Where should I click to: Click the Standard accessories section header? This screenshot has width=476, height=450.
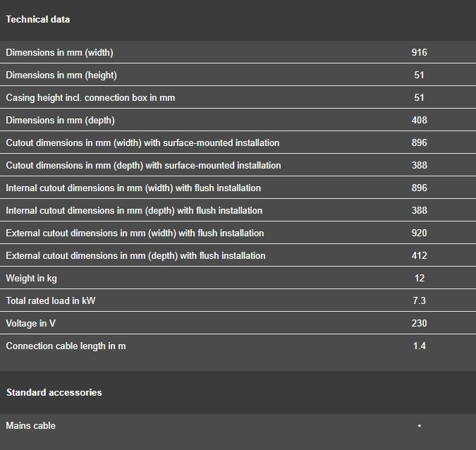[x=54, y=392]
